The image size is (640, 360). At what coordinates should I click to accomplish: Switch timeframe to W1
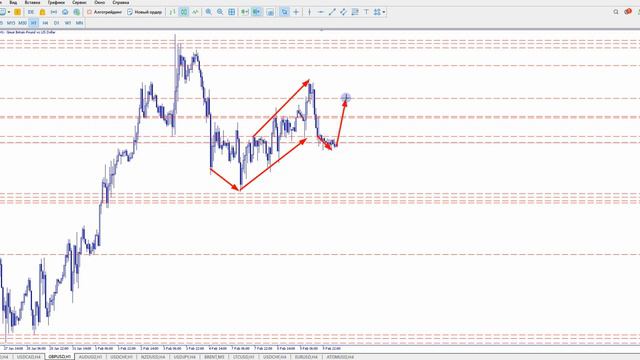click(x=68, y=23)
